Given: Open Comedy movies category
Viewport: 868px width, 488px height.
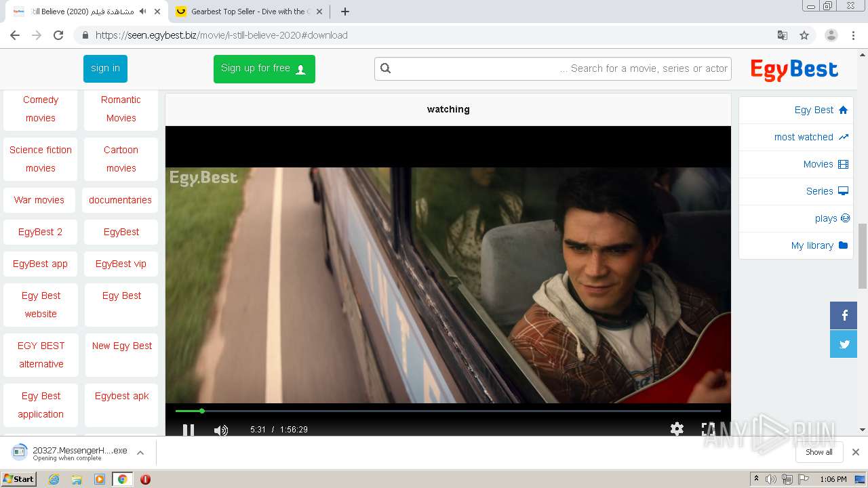Looking at the screenshot, I should tap(41, 108).
